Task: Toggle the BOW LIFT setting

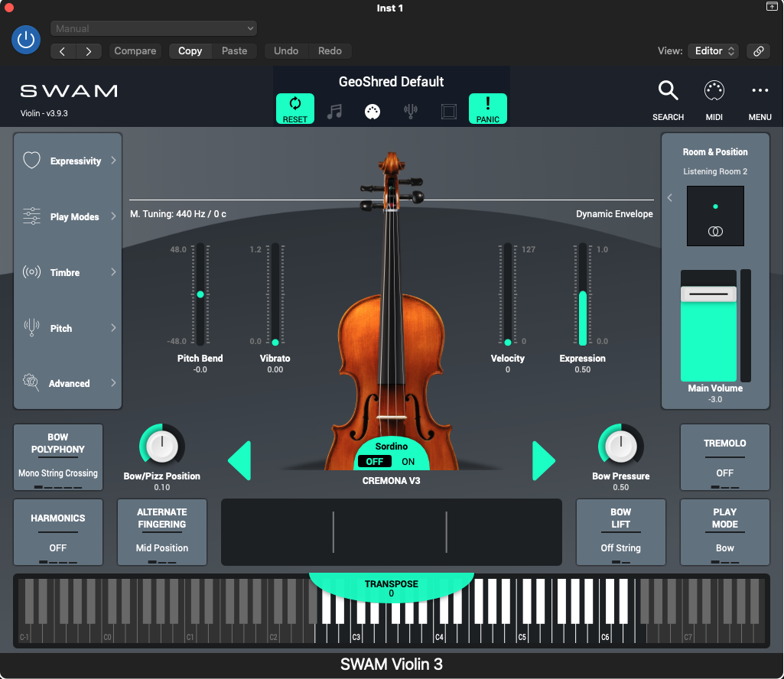Action: point(621,532)
